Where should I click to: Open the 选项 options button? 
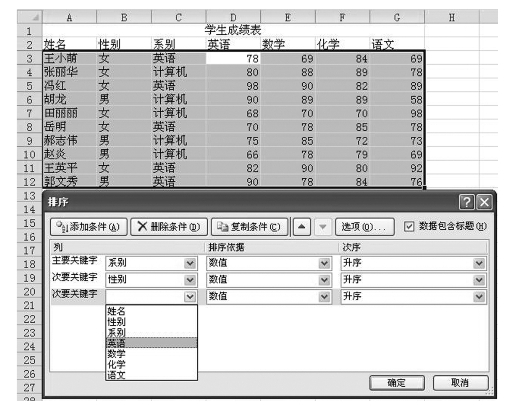click(364, 227)
